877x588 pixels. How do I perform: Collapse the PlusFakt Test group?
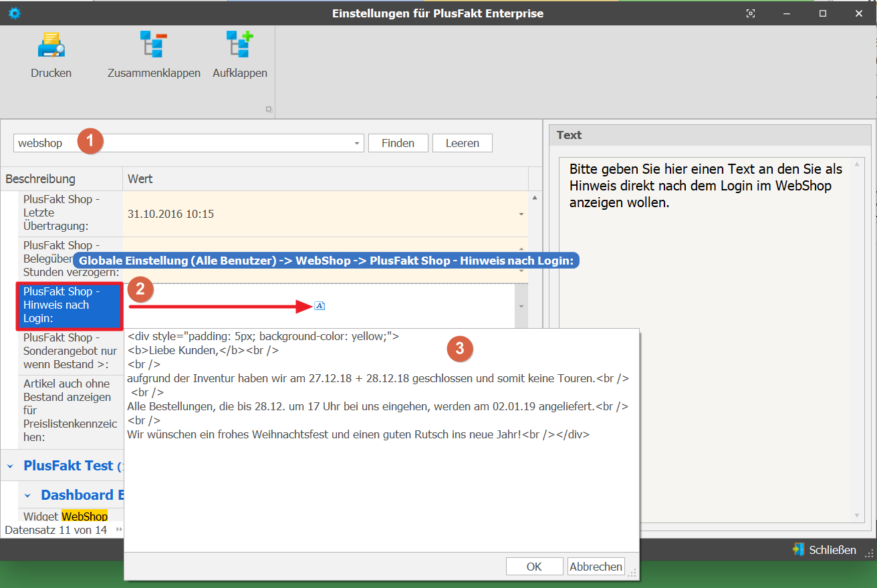(10, 466)
